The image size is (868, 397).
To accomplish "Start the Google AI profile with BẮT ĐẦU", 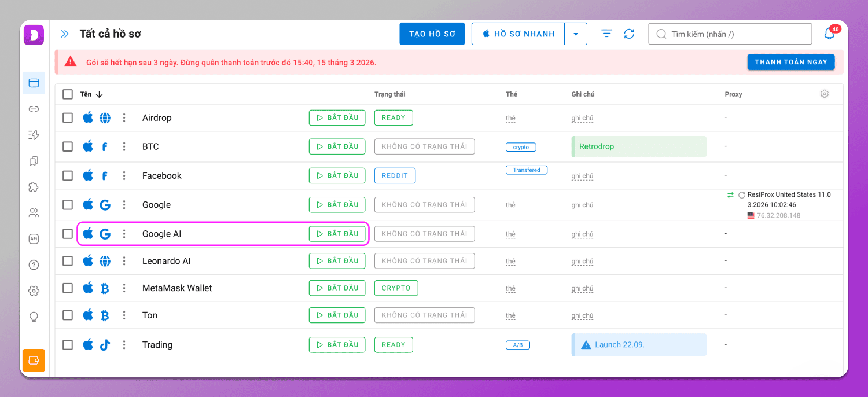I will click(x=337, y=234).
